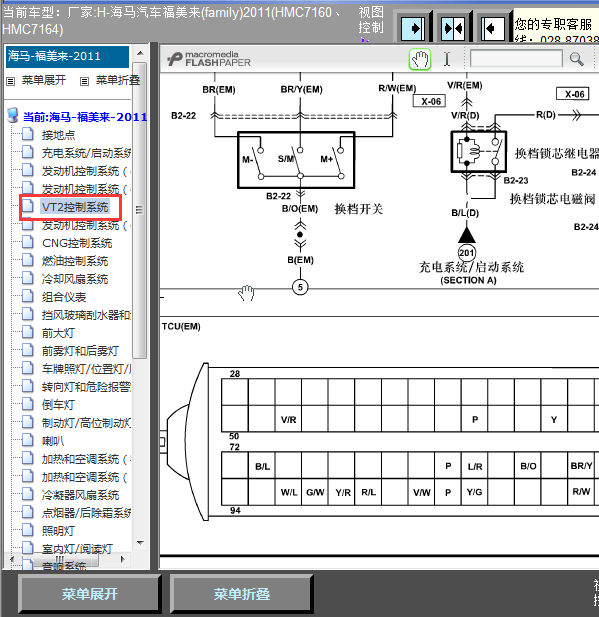The height and width of the screenshot is (617, 599).
Task: Click the page icon beside 照明灯
Action: 28,530
